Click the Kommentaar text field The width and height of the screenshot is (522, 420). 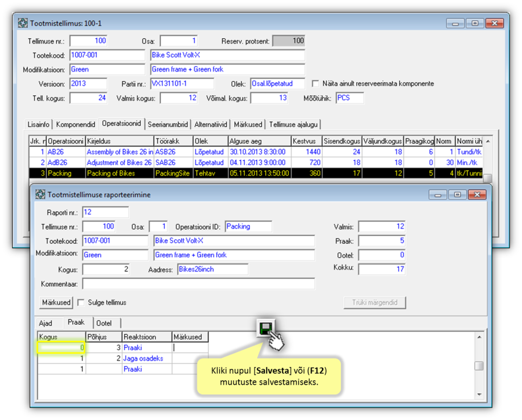coord(198,284)
